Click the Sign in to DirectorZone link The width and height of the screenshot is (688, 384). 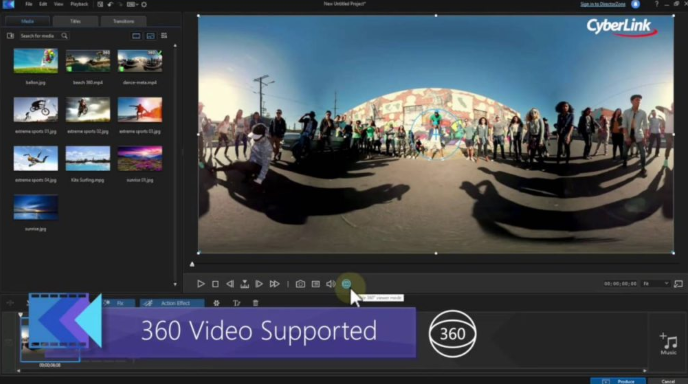[603, 4]
